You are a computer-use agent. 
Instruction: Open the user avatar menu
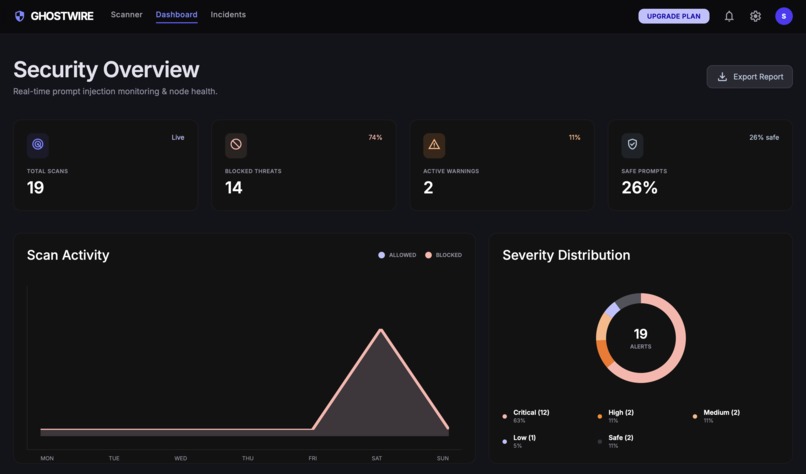pyautogui.click(x=783, y=16)
